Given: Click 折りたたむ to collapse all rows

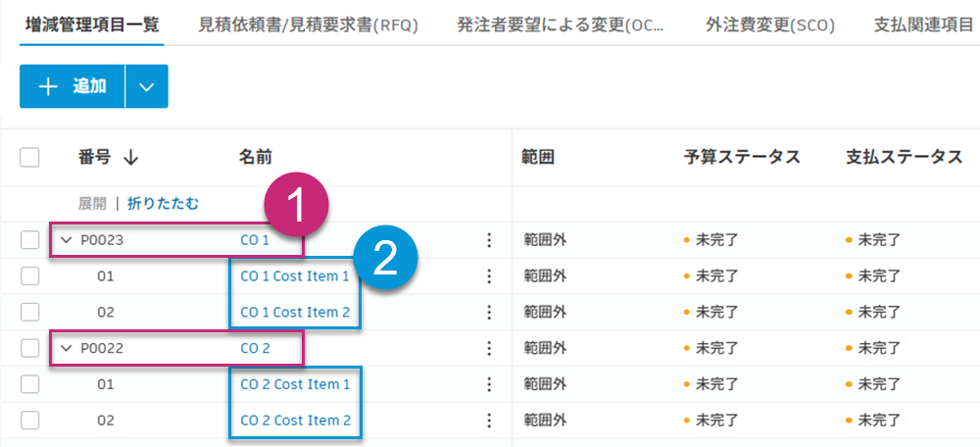Looking at the screenshot, I should [163, 204].
